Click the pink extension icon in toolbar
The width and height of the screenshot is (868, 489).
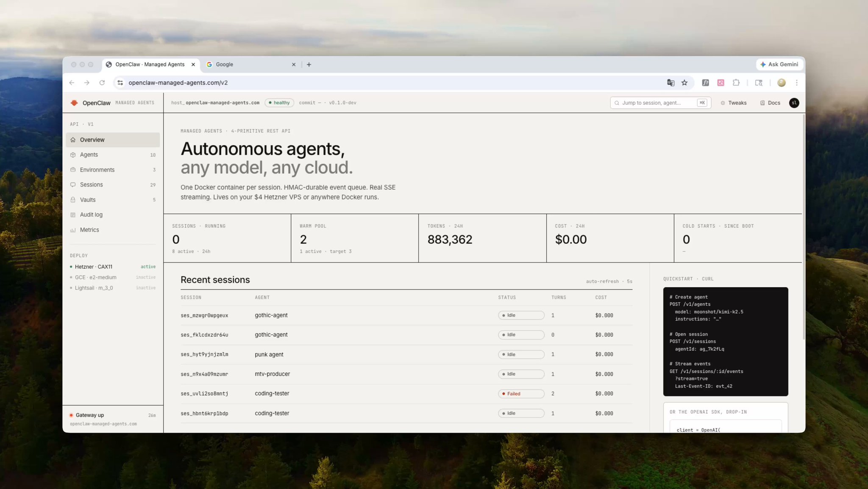click(721, 83)
